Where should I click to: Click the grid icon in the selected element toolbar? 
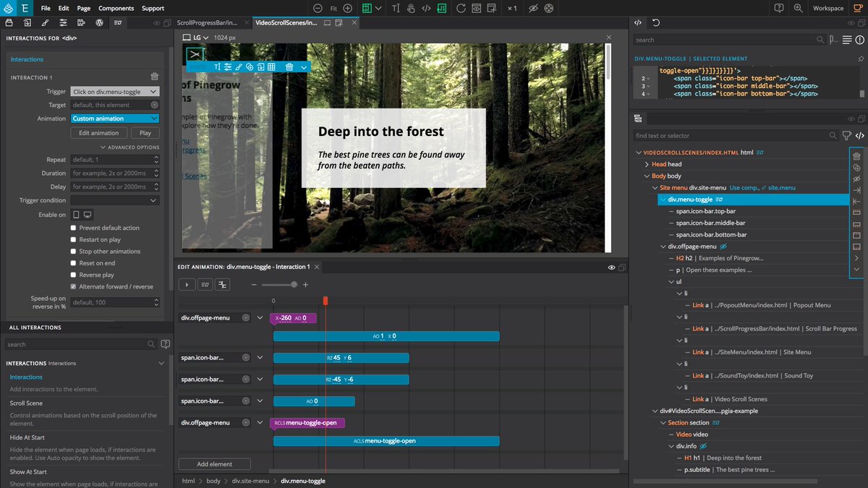tap(271, 67)
